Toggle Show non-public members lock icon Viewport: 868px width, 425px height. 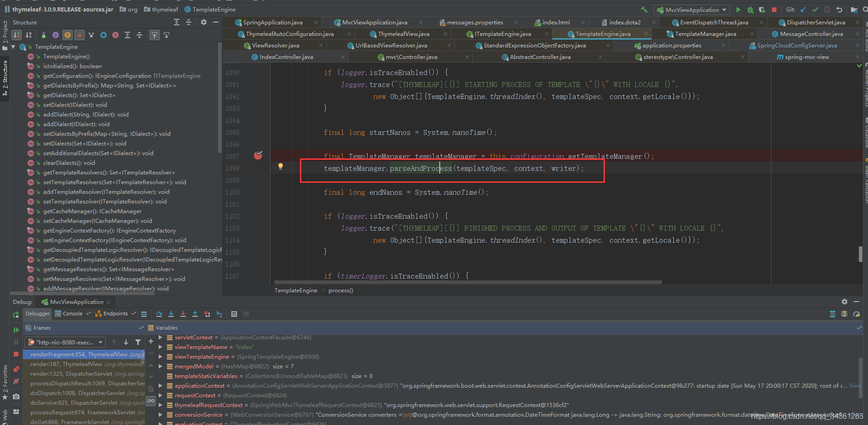[80, 35]
